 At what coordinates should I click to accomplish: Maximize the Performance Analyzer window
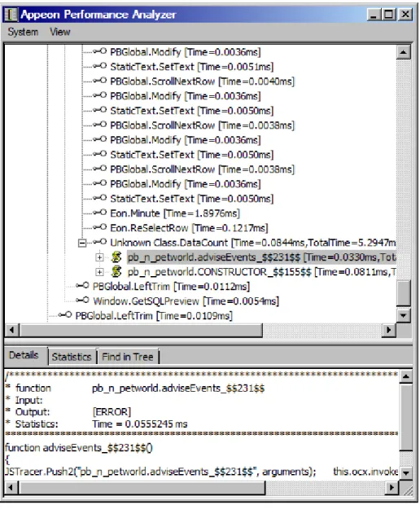(388, 15)
